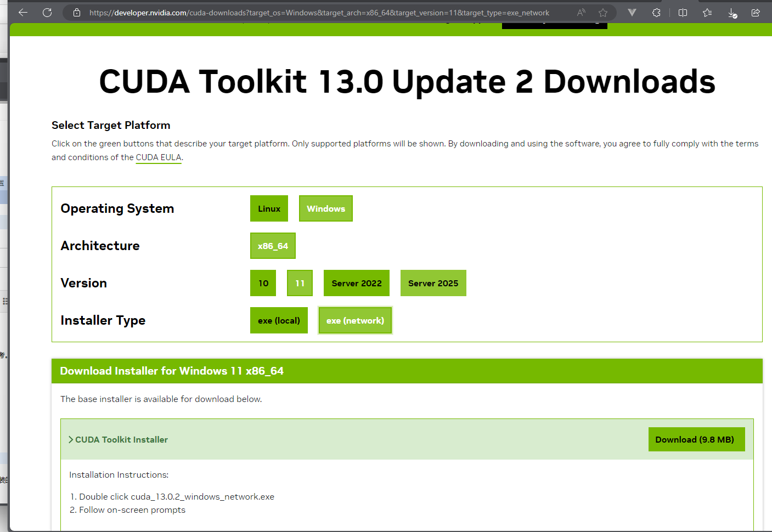772x532 pixels.
Task: Click 'Double click cuda_13.0.2_windows_network.exe' instruction
Action: [x=177, y=496]
